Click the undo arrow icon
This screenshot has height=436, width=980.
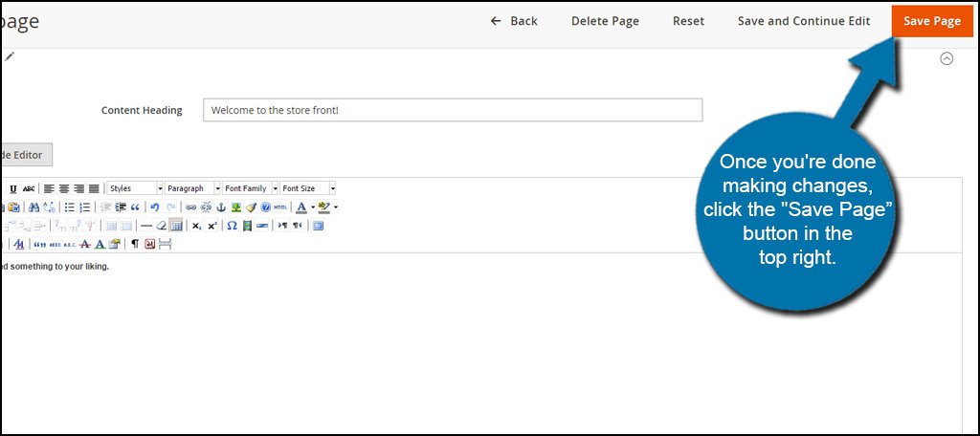(155, 207)
